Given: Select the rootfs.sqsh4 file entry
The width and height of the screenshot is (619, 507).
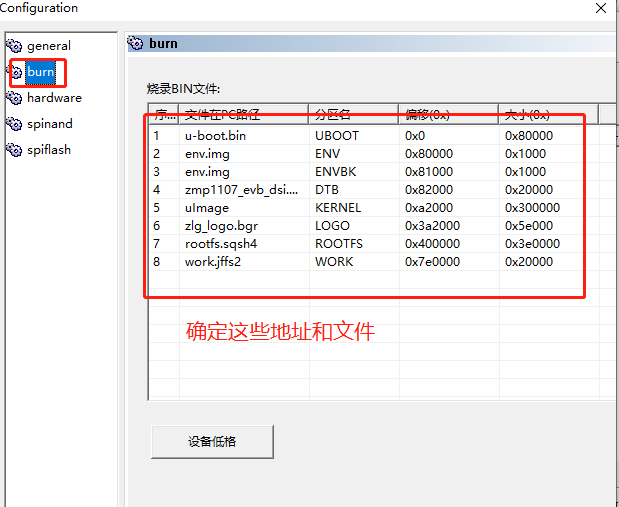Looking at the screenshot, I should (221, 244).
